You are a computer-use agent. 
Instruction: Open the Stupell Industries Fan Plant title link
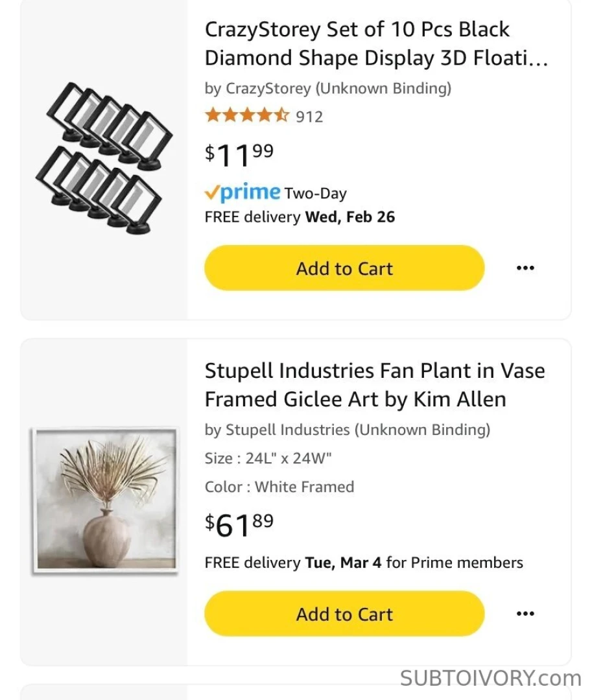[x=375, y=385]
